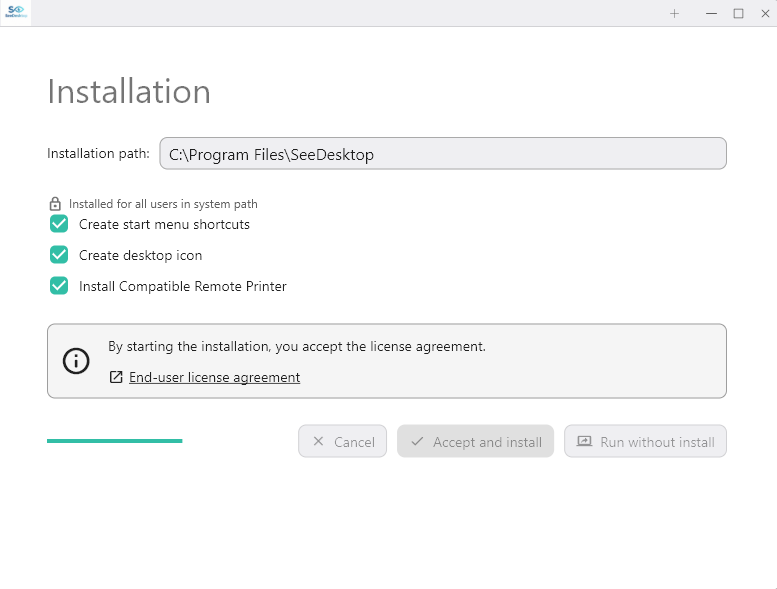Open the End-user license agreement link
This screenshot has width=777, height=589.
(x=214, y=377)
